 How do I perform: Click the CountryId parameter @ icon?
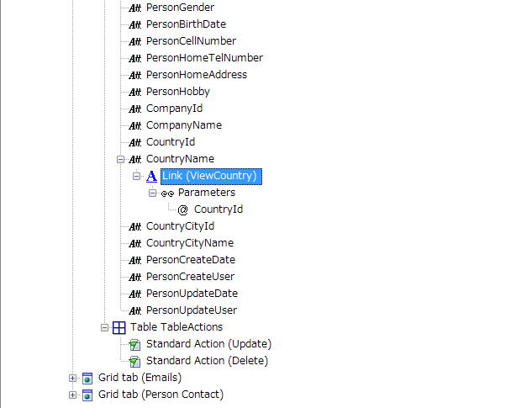pos(182,209)
